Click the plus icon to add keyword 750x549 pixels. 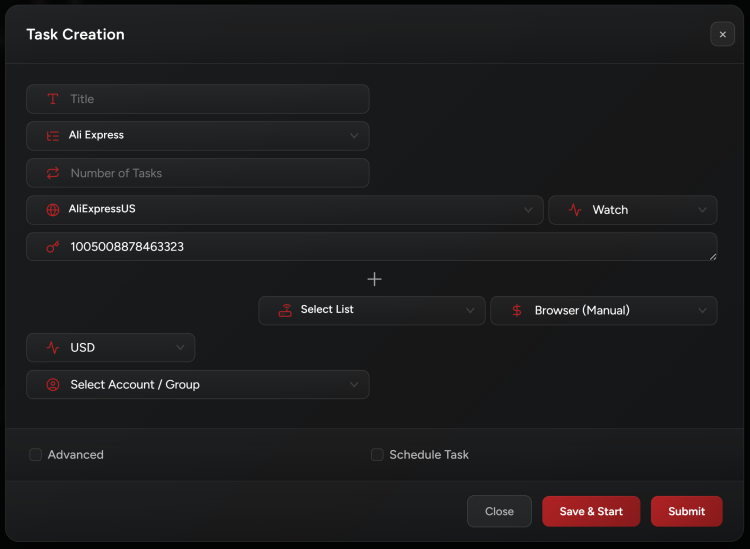click(x=375, y=279)
